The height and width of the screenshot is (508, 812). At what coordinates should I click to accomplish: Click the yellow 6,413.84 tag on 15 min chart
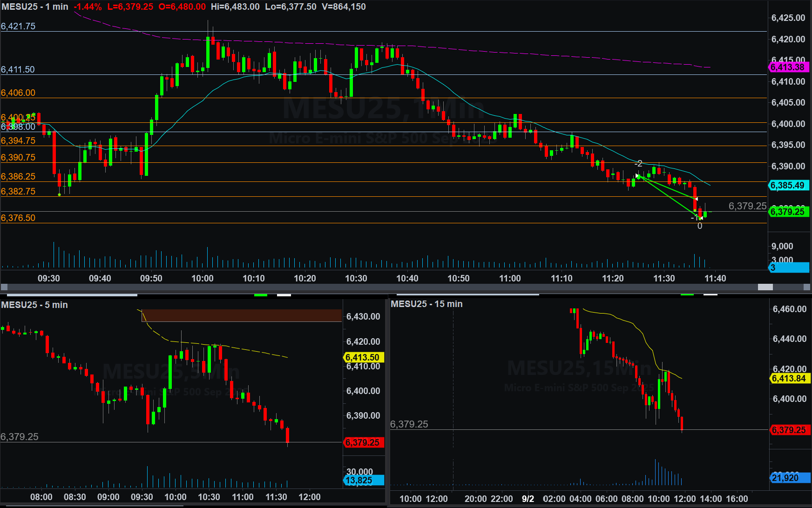coord(789,379)
